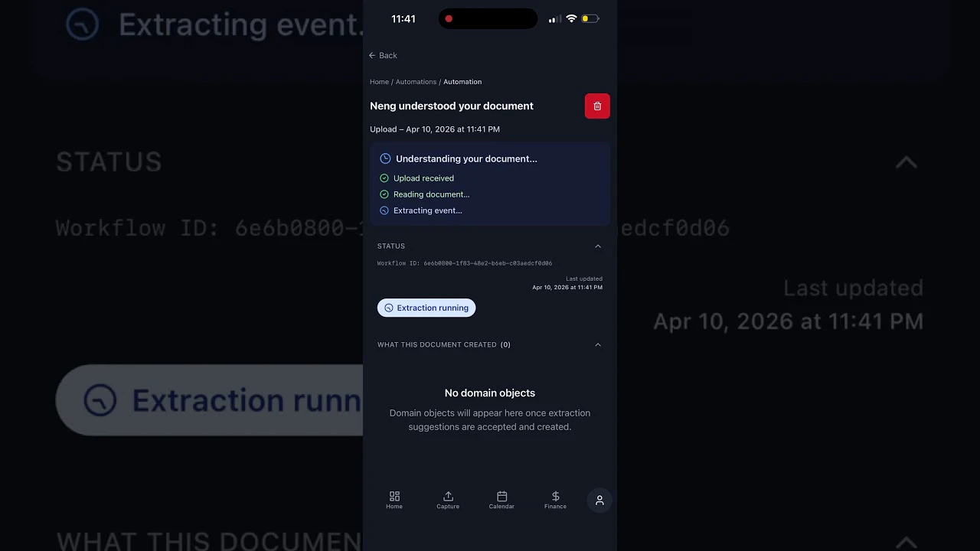Tap green check next to Upload received
Viewport: 980px width, 551px height.
(384, 178)
